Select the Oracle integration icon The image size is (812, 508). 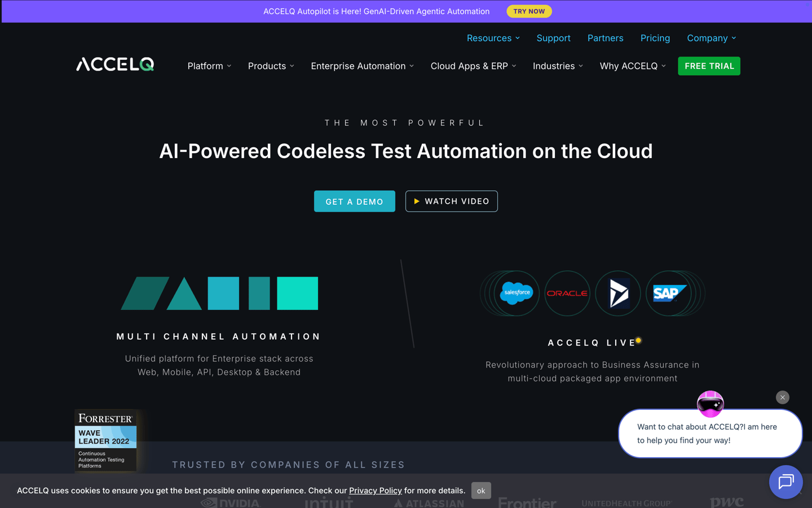(x=567, y=294)
